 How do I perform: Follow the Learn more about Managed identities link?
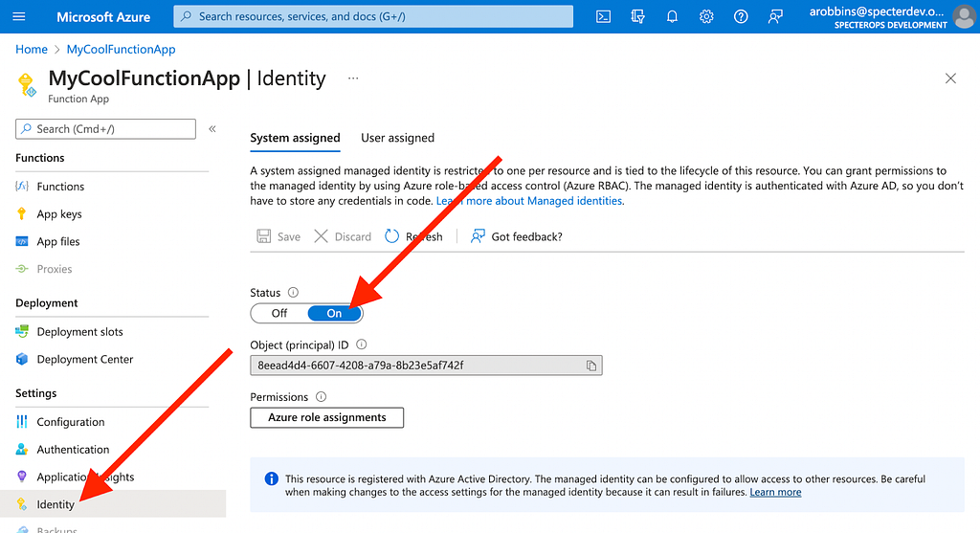click(529, 201)
